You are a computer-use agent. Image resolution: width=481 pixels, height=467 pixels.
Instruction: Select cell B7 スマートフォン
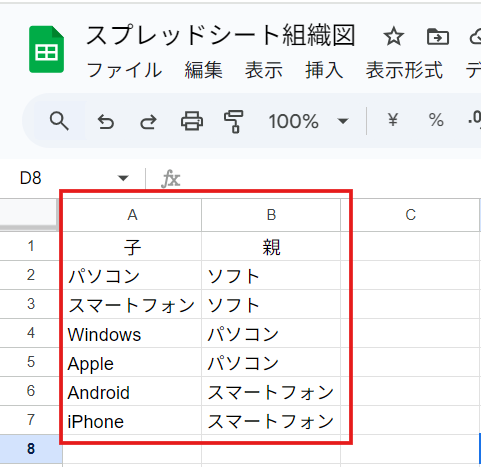(271, 420)
